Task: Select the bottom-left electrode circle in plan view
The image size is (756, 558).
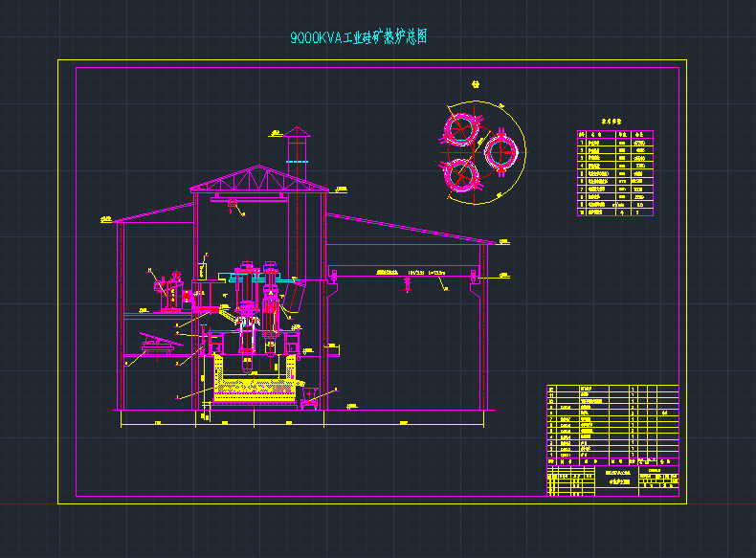Action: pos(460,175)
